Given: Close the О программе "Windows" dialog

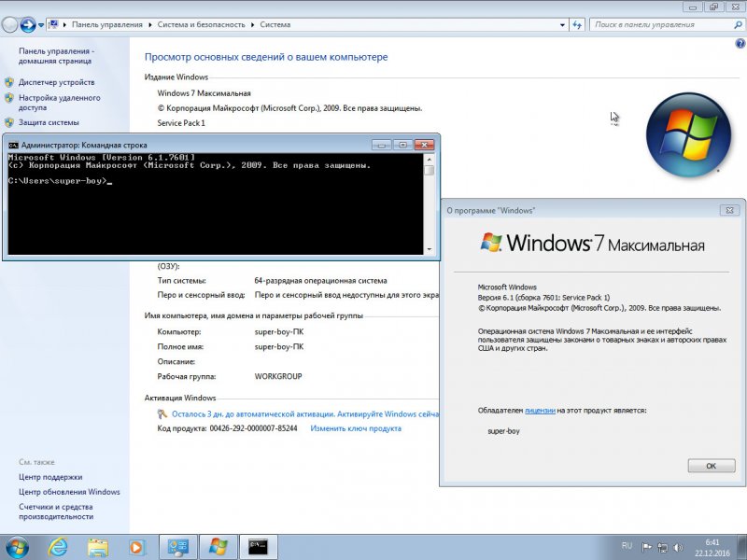Looking at the screenshot, I should [729, 210].
